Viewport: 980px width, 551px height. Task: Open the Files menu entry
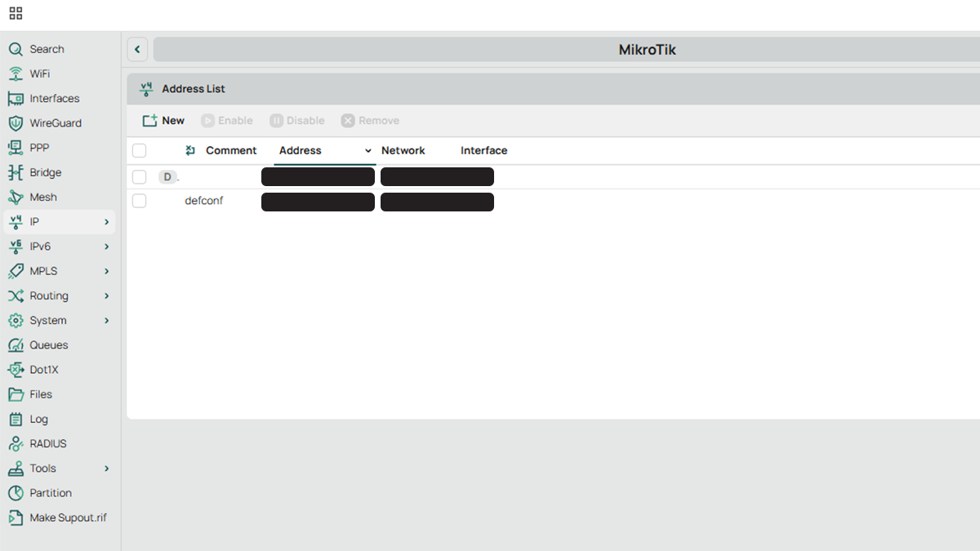click(41, 394)
